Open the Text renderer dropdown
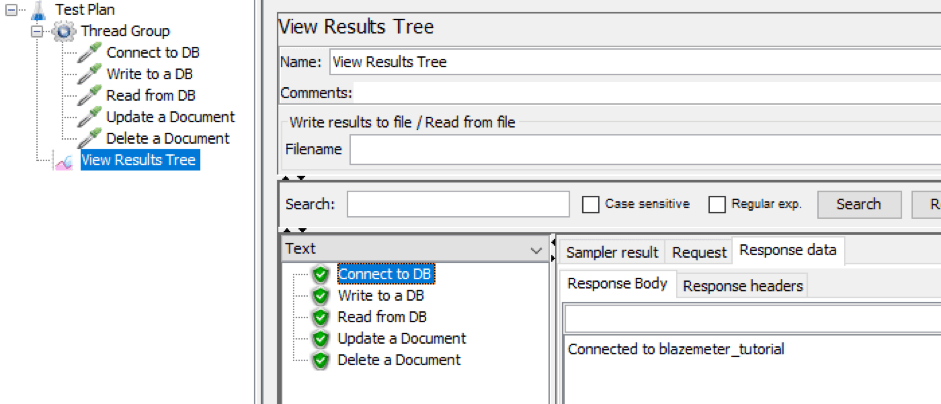Viewport: 941px width, 404px height. coord(414,249)
